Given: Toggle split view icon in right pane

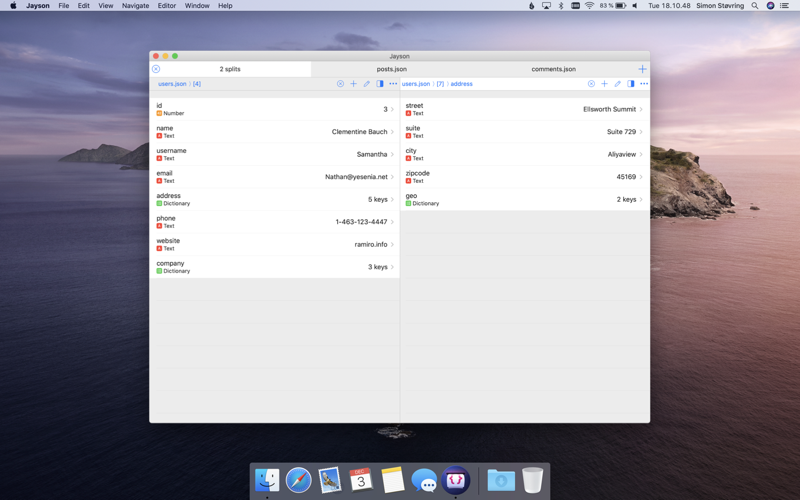Looking at the screenshot, I should tap(631, 84).
